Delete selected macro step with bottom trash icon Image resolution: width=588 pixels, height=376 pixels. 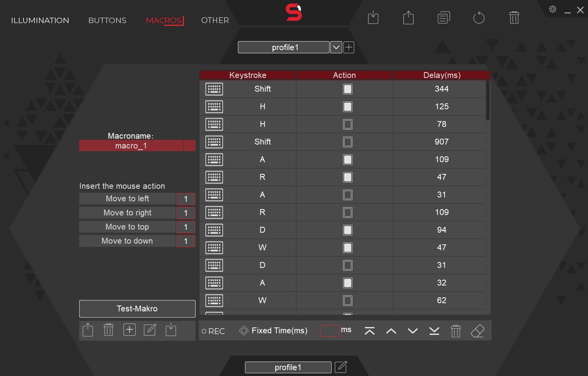[x=456, y=331]
